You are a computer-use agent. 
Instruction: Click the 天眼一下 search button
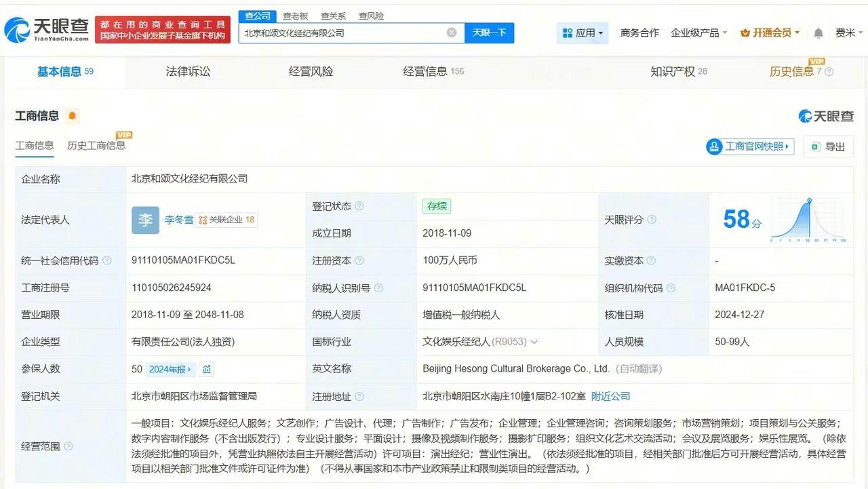coord(490,33)
